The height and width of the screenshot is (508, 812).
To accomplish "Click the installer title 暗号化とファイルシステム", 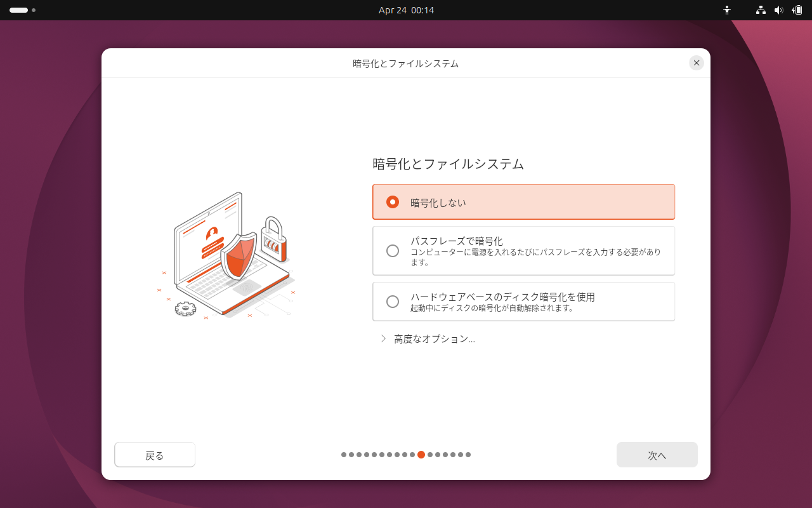I will (406, 63).
